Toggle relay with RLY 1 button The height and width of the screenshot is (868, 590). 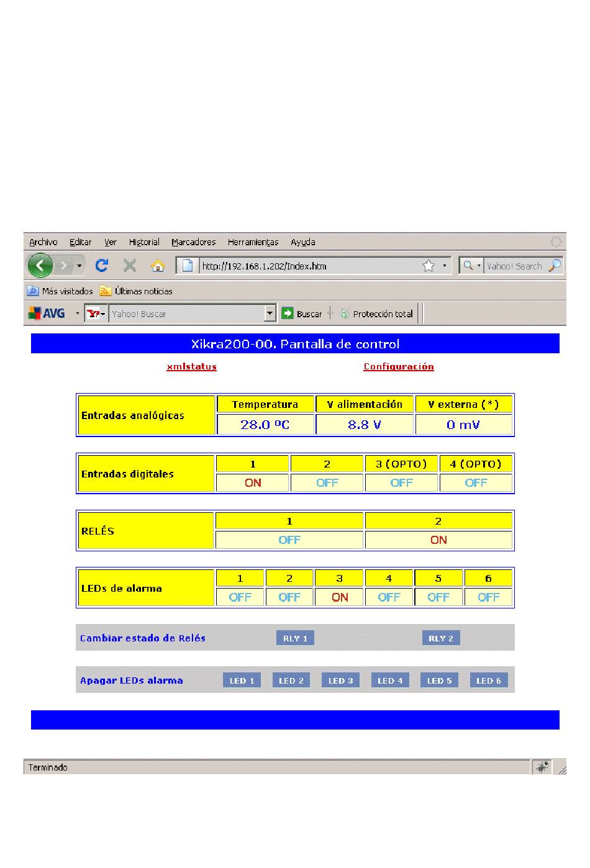295,638
